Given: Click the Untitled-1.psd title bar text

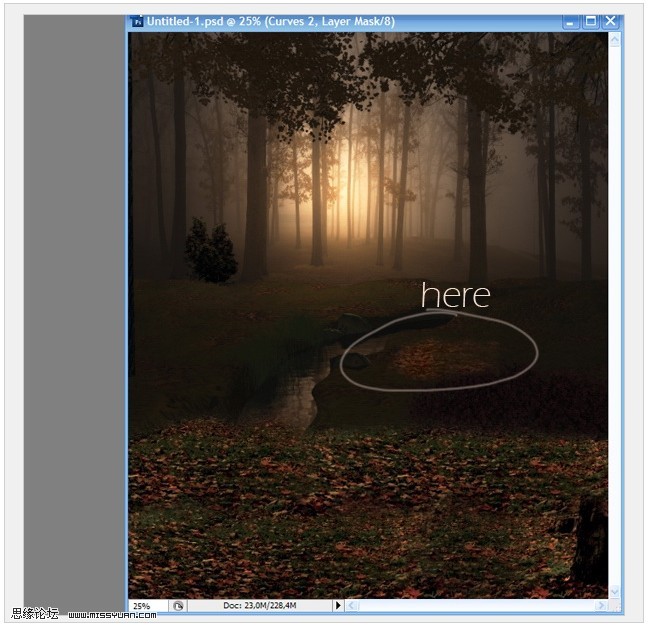Looking at the screenshot, I should (x=270, y=21).
